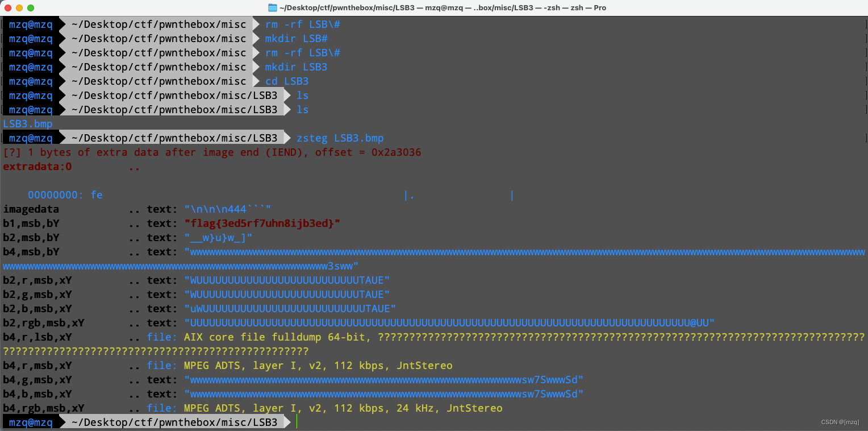This screenshot has width=868, height=431.
Task: Click the yellow minimize window button
Action: [19, 8]
